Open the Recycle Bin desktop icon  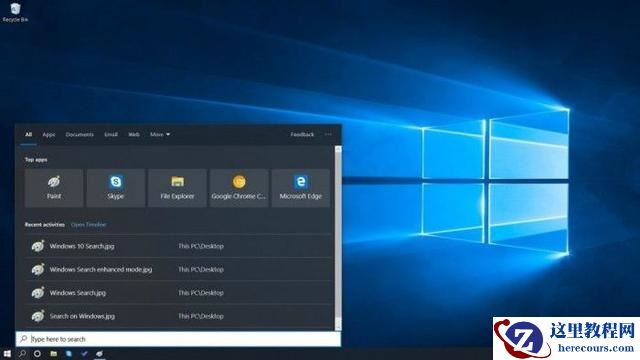pos(15,11)
